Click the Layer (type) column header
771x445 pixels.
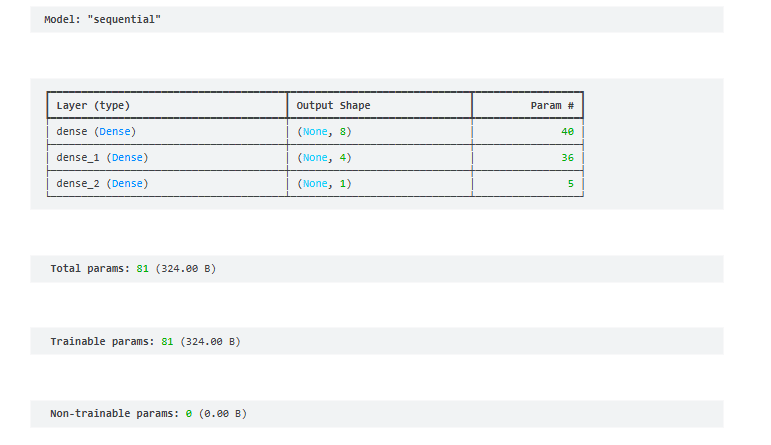tap(93, 105)
